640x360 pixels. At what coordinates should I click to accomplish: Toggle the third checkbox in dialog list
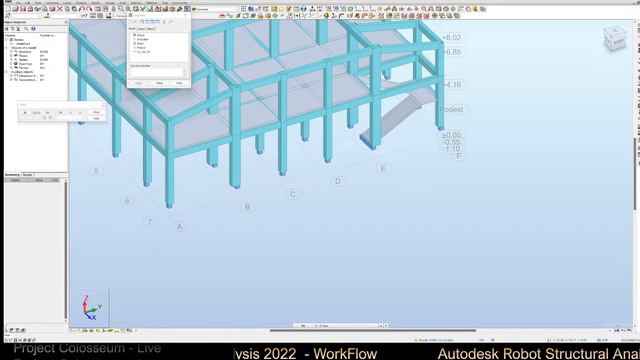(x=134, y=43)
